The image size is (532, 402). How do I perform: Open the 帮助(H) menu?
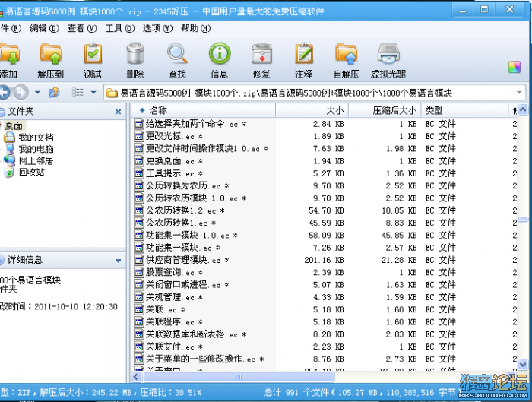click(196, 28)
